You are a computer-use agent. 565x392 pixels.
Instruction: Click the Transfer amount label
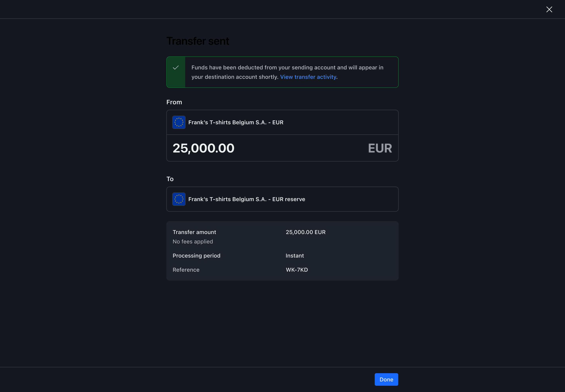click(194, 232)
